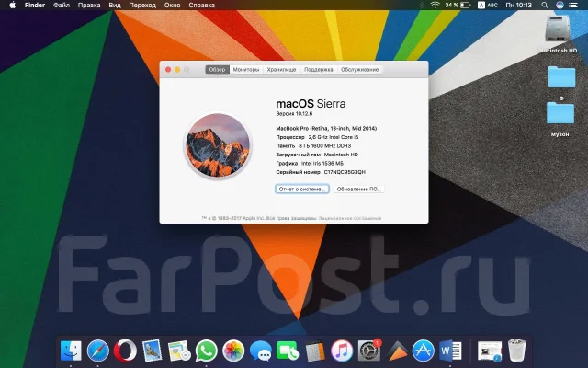Image resolution: width=588 pixels, height=368 pixels.
Task: Open Calculator from the Dock
Action: tap(315, 351)
